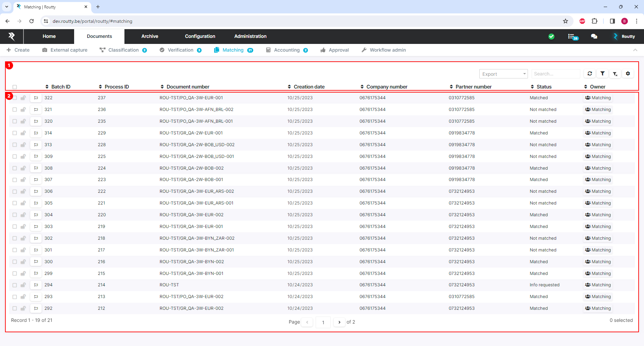The width and height of the screenshot is (644, 346).
Task: Sort by Creation date column
Action: coord(306,87)
